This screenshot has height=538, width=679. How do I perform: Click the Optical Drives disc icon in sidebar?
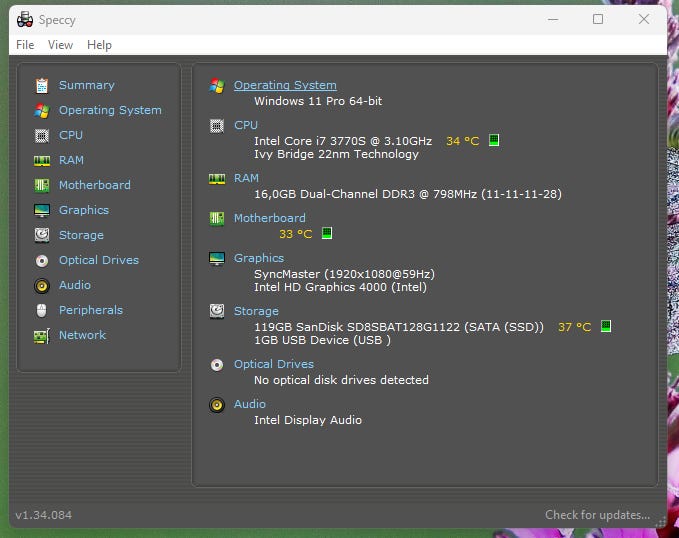pos(42,260)
